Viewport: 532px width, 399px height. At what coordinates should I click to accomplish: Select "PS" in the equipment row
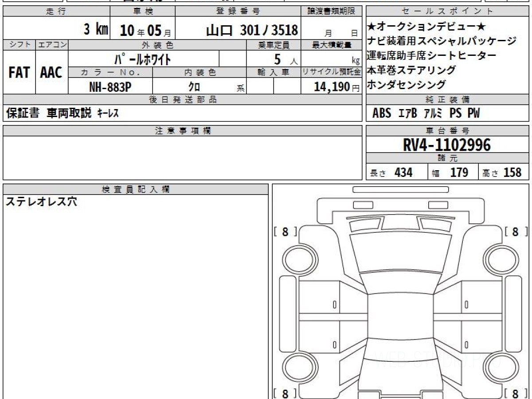[455, 113]
